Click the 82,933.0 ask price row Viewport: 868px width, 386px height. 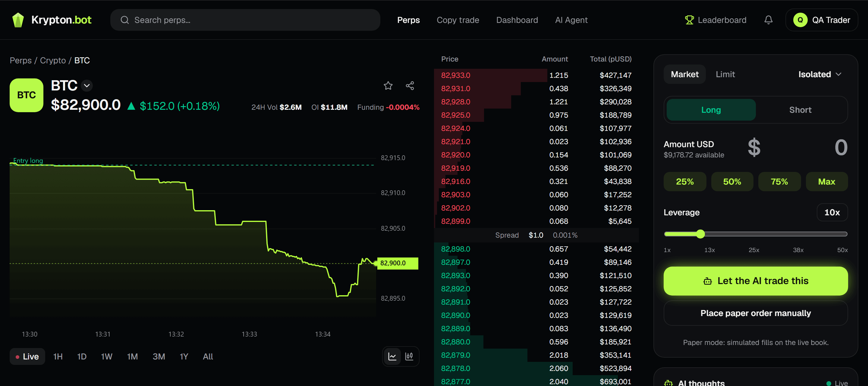pyautogui.click(x=536, y=75)
